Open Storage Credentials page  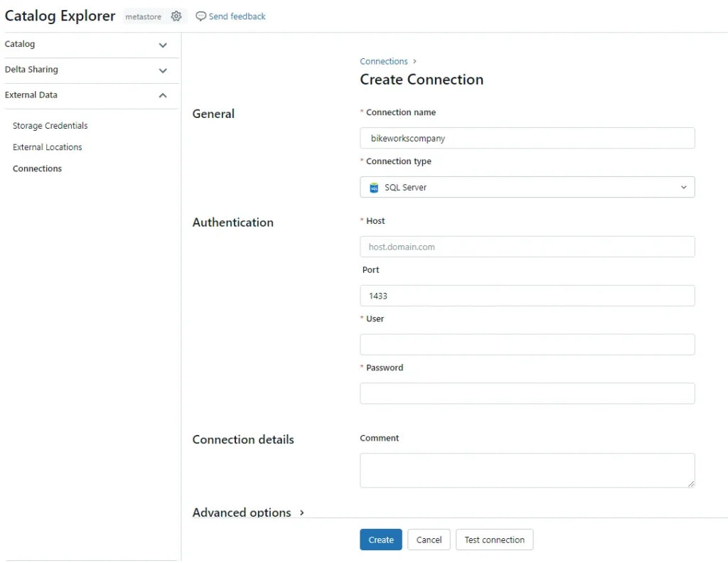click(50, 126)
